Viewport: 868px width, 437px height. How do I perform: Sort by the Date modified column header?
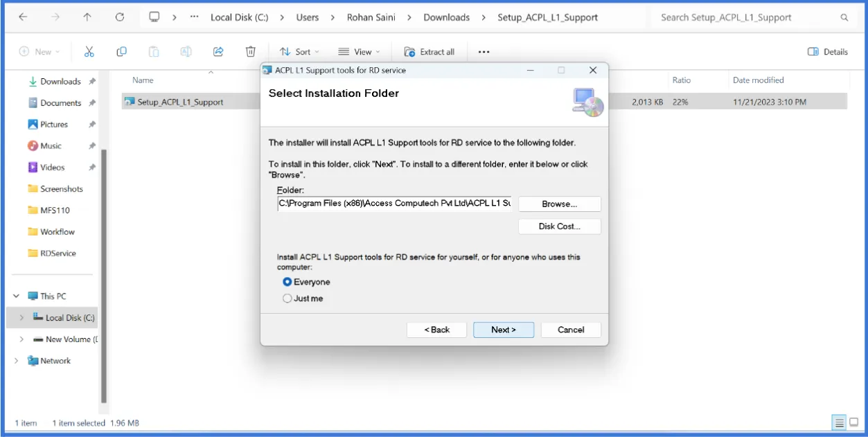[759, 80]
